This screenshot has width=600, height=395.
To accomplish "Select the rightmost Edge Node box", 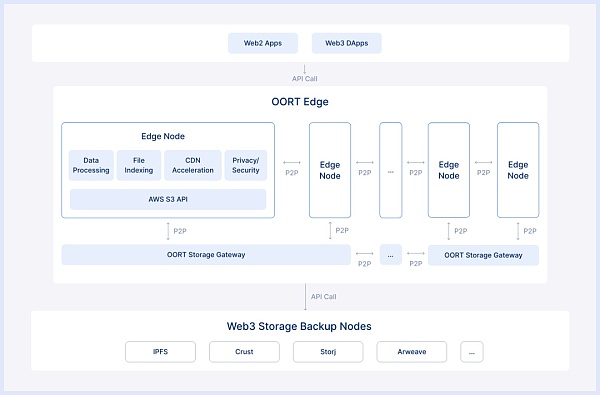I will tap(518, 170).
